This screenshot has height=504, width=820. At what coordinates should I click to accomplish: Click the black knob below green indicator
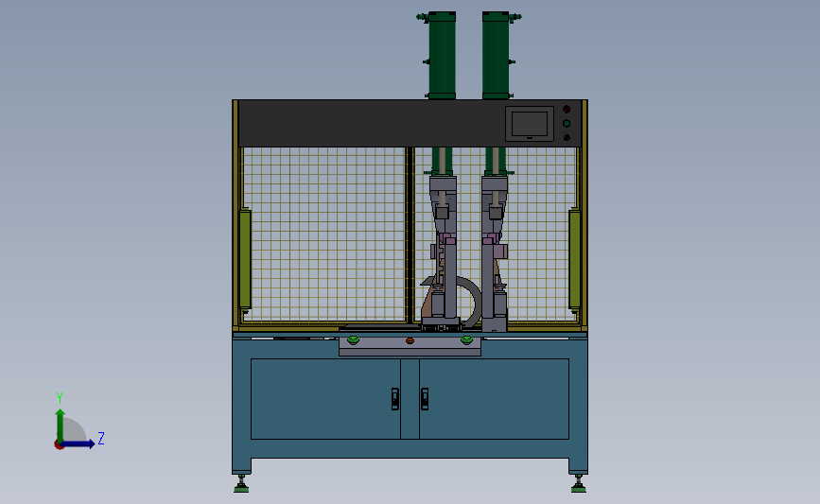[567, 137]
